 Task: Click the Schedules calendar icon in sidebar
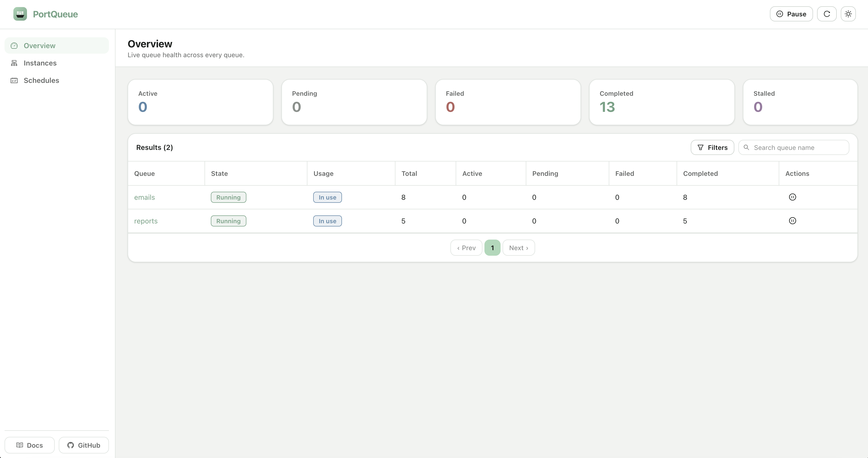[x=14, y=80]
